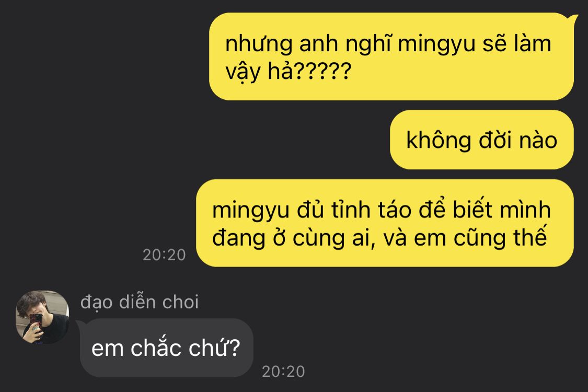Screen dimensions: 588x392
Task: Click "cùng ai," in the long yellow message
Action: (x=334, y=238)
